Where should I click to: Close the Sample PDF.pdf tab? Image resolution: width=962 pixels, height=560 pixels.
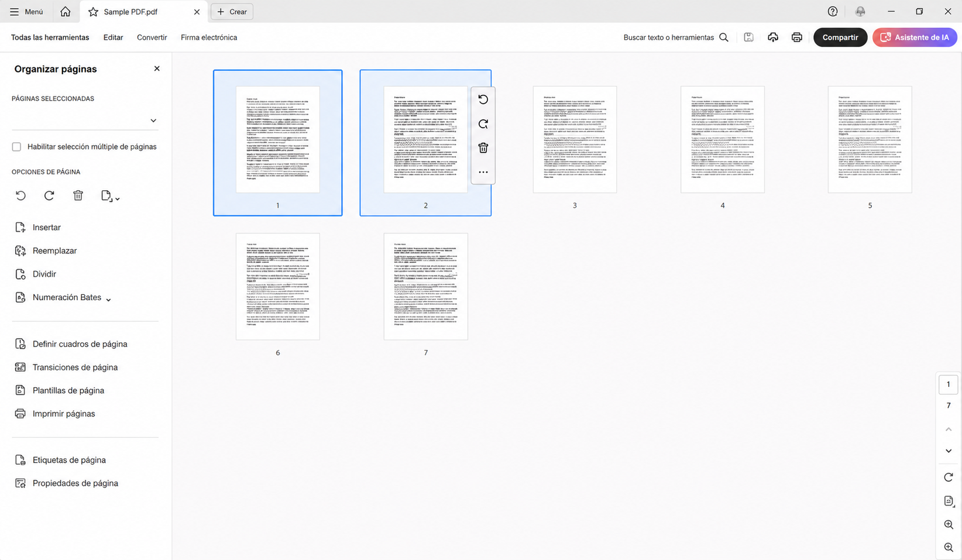pyautogui.click(x=197, y=12)
